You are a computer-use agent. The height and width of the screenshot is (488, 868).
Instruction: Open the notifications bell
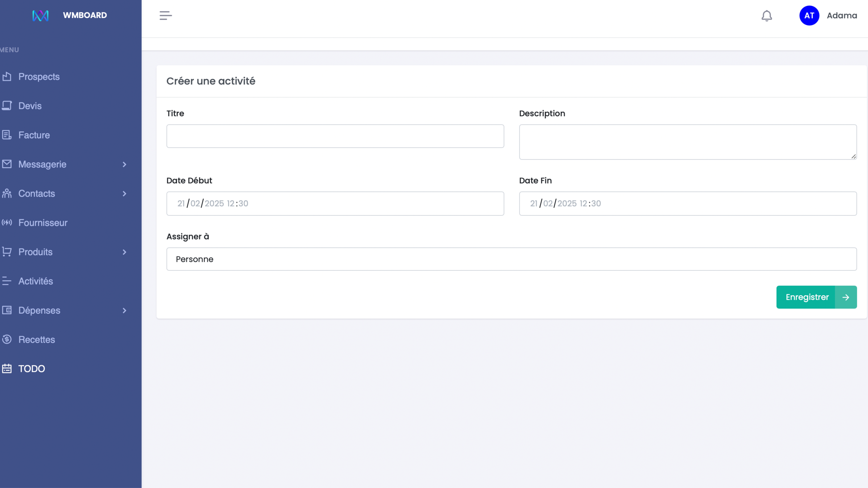[767, 15]
